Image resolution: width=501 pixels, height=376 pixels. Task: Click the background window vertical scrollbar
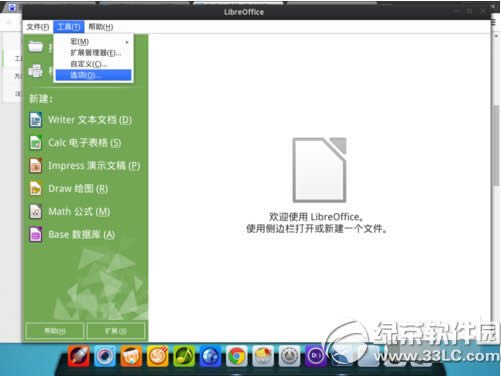point(496,145)
